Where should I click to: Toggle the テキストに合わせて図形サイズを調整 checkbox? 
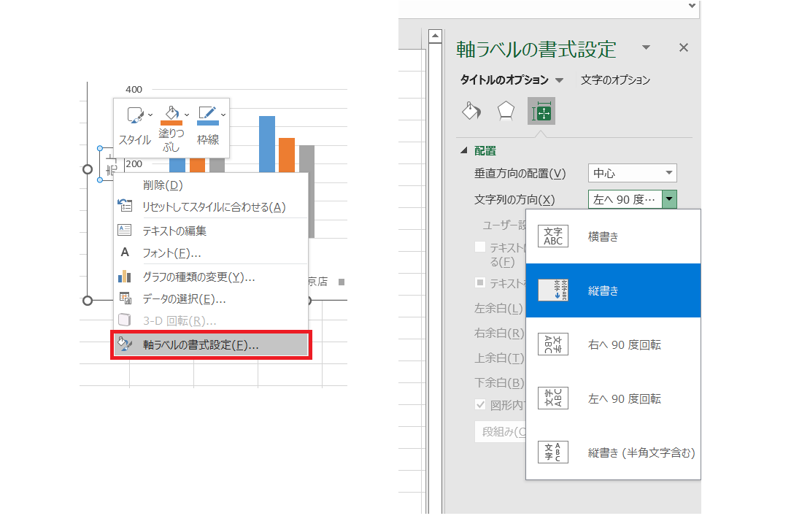pos(481,247)
